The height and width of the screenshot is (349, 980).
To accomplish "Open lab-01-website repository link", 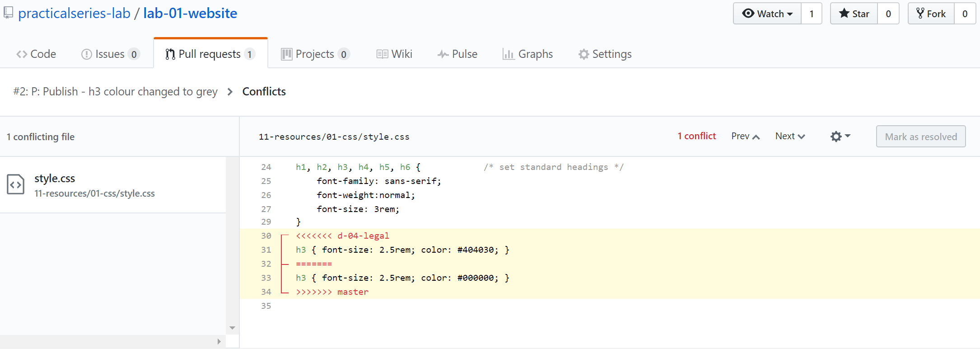I will pyautogui.click(x=190, y=13).
